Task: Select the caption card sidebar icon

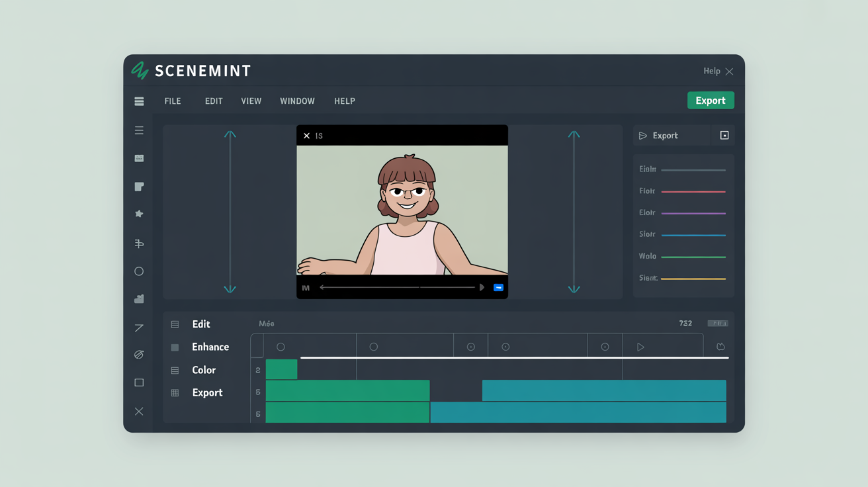Action: point(139,158)
